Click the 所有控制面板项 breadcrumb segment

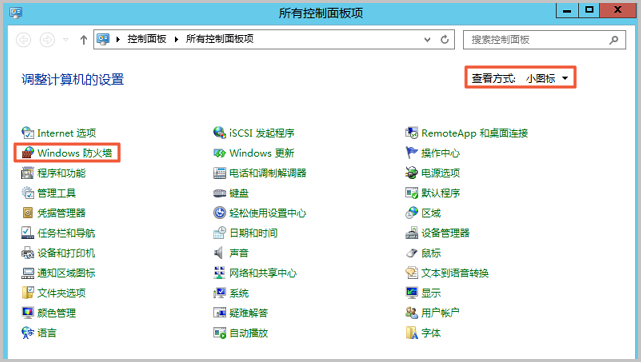coord(220,39)
